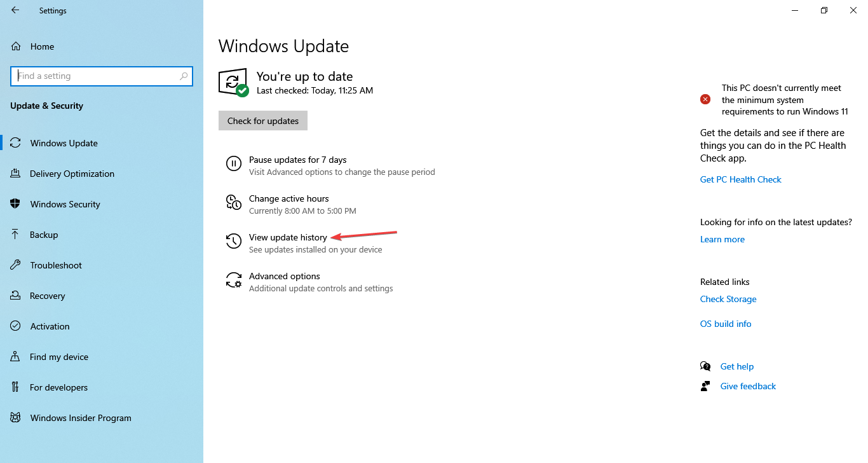Click the back arrow icon in Settings
This screenshot has width=868, height=463.
point(15,10)
